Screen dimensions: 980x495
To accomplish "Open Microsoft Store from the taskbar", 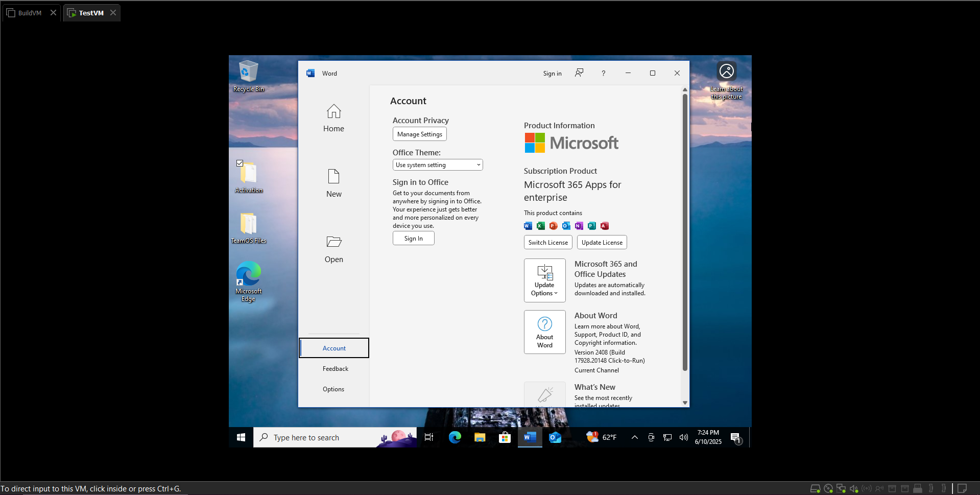I will tap(505, 437).
